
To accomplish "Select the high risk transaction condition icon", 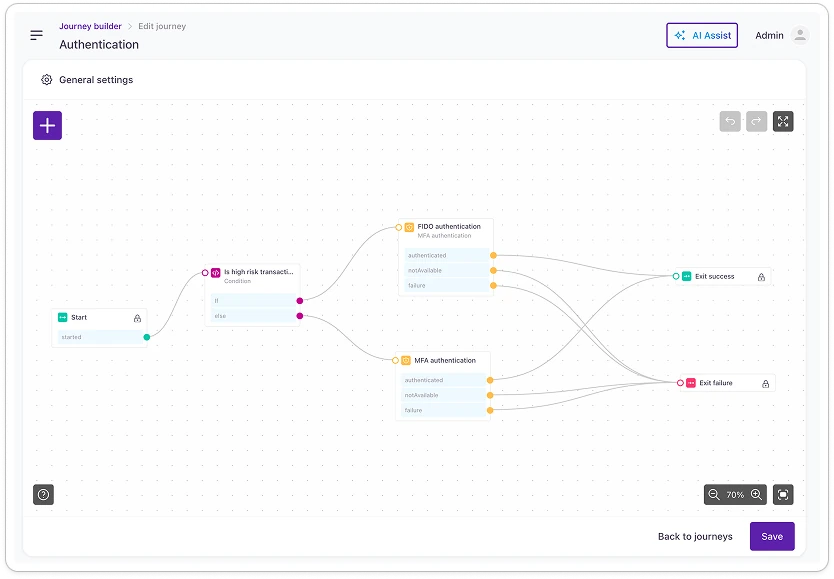I will click(x=215, y=272).
